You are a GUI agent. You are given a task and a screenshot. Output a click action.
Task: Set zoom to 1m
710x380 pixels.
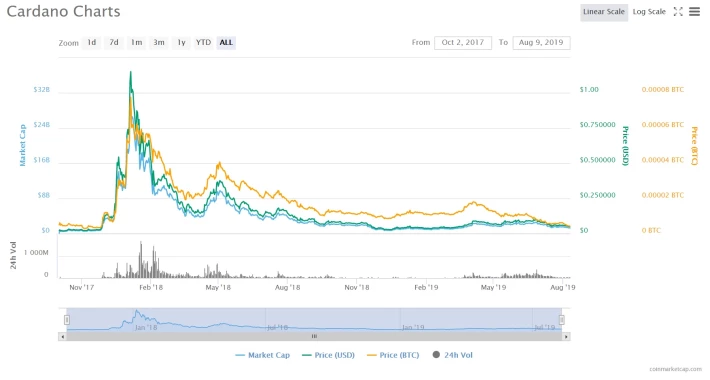136,43
